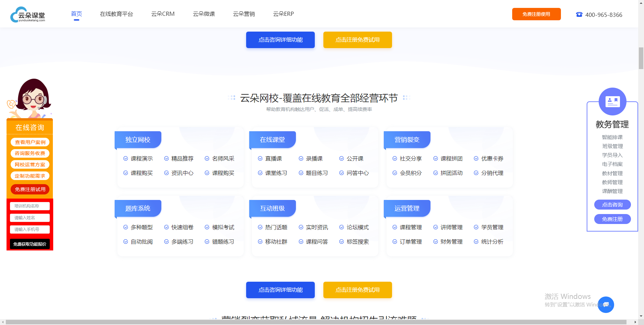This screenshot has height=325, width=644.
Task: Click the 请输入手机号 field
Action: [x=30, y=229]
